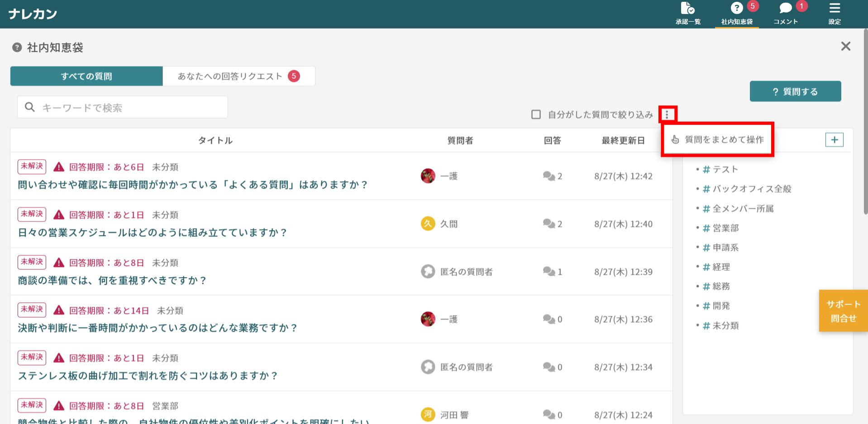This screenshot has width=868, height=424.
Task: Click 未解決 badge on ステンレス板 row
Action: tap(32, 358)
